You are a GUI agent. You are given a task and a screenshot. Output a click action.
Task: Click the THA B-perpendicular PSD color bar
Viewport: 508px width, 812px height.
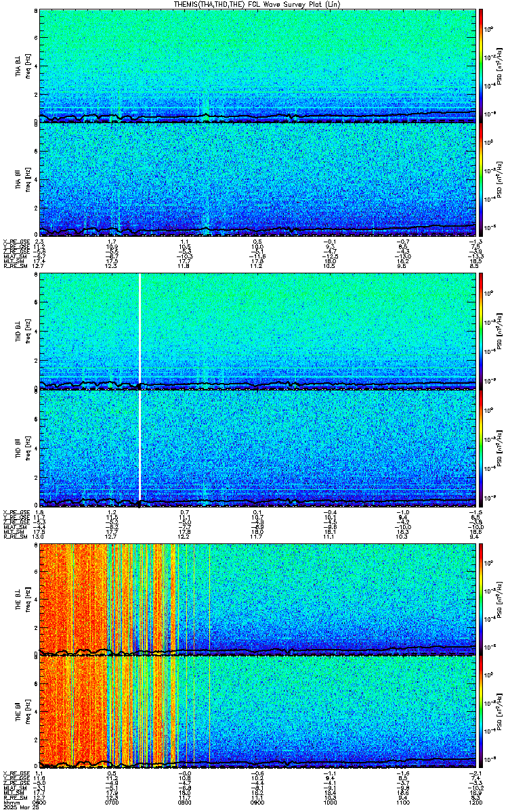coord(481,65)
